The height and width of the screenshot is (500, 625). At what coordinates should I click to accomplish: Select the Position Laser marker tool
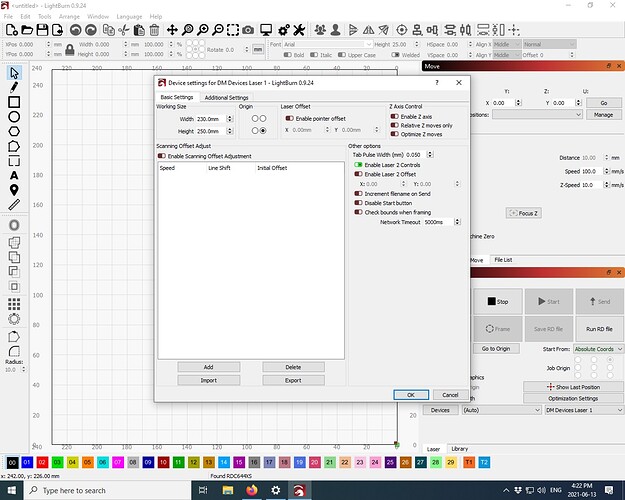click(x=14, y=190)
